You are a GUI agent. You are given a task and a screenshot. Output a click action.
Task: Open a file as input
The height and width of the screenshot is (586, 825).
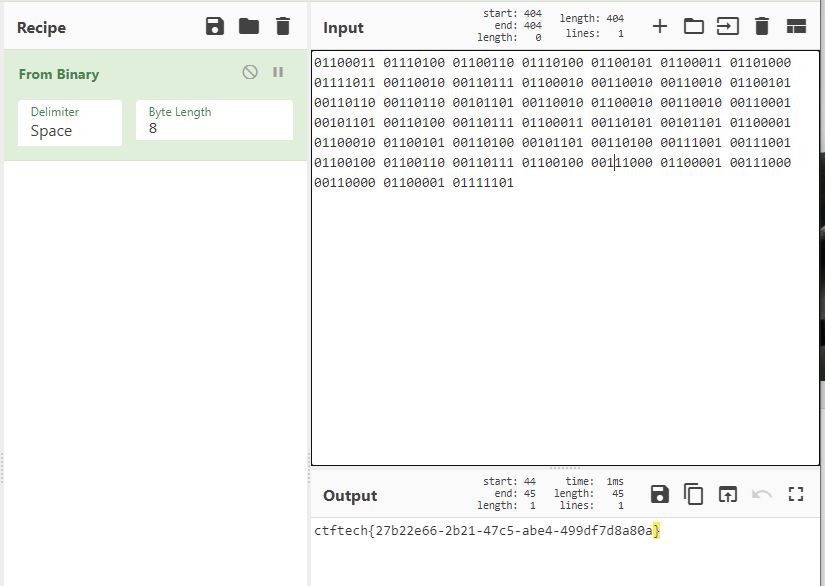tap(728, 26)
